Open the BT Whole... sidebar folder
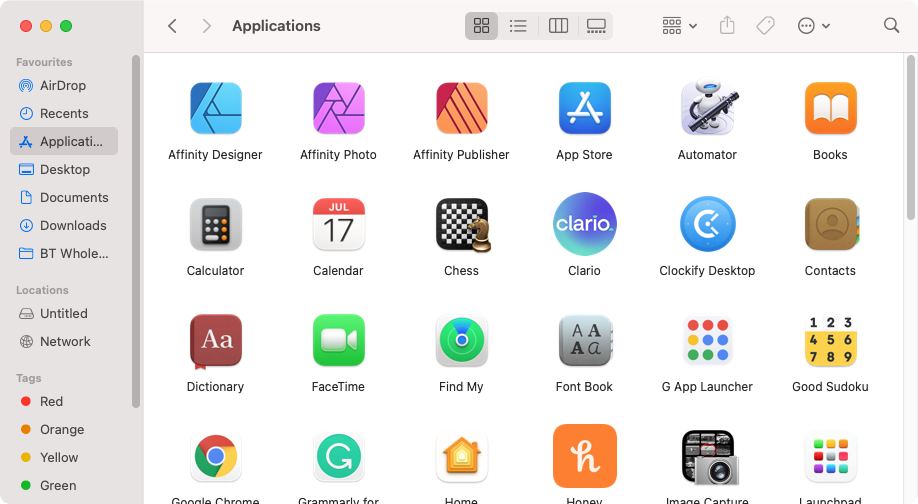 pos(64,253)
